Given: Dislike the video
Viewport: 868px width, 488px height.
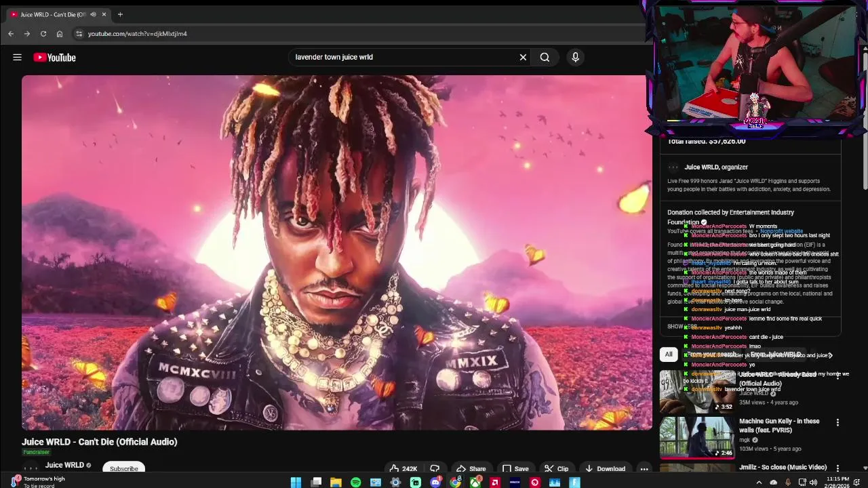Looking at the screenshot, I should pyautogui.click(x=435, y=468).
